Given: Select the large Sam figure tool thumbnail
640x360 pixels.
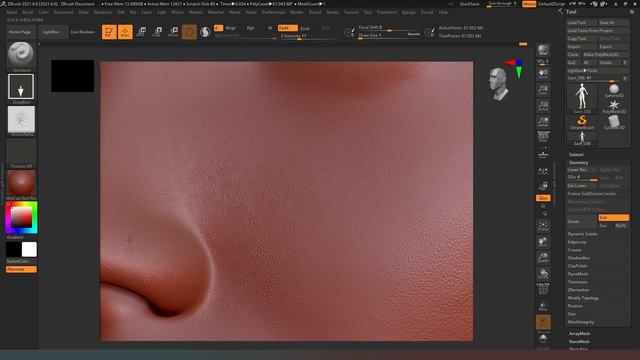Looking at the screenshot, I should point(582,98).
